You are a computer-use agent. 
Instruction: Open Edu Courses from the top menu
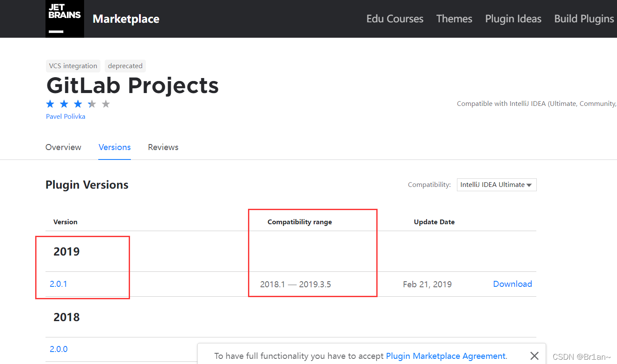coord(394,19)
